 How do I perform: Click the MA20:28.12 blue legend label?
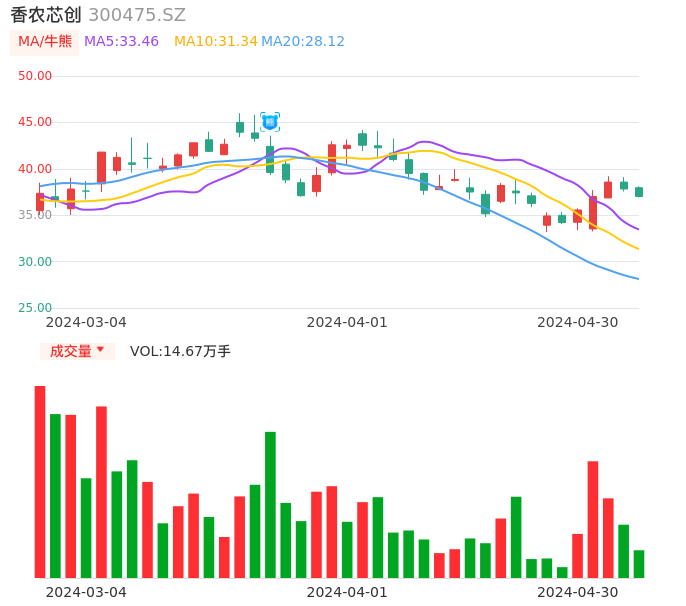303,42
